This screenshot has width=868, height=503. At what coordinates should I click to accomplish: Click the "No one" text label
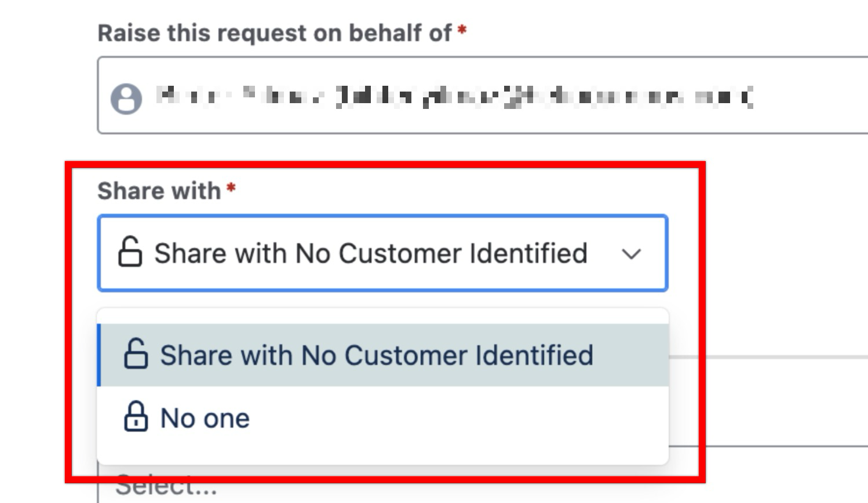[x=205, y=418]
